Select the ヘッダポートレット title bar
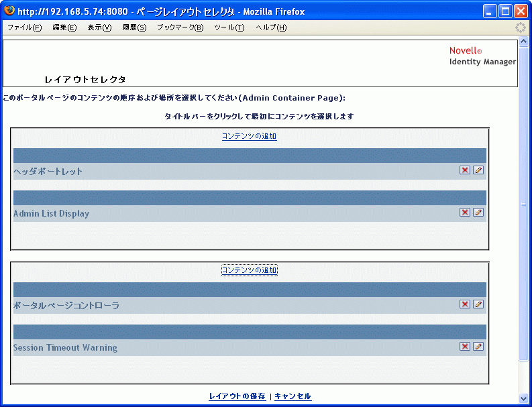Image resolution: width=532 pixels, height=407 pixels. pos(250,156)
